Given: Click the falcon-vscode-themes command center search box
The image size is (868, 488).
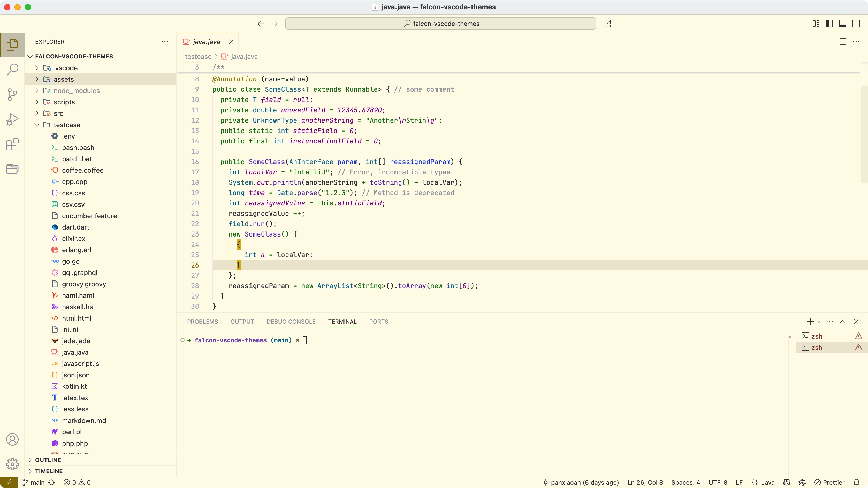Looking at the screenshot, I should [440, 24].
